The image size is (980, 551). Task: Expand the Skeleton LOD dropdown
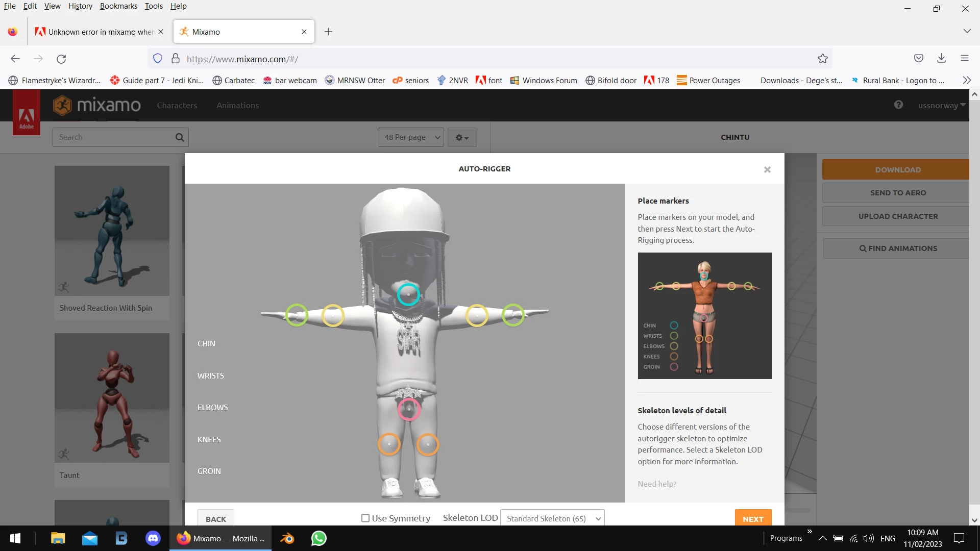click(553, 518)
